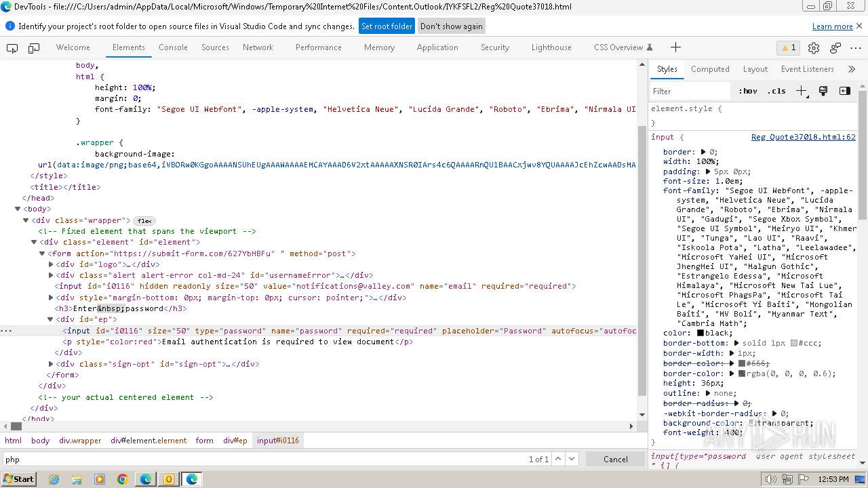Add a new DevTools tab with plus icon
The image size is (868, 488).
pyautogui.click(x=675, y=47)
